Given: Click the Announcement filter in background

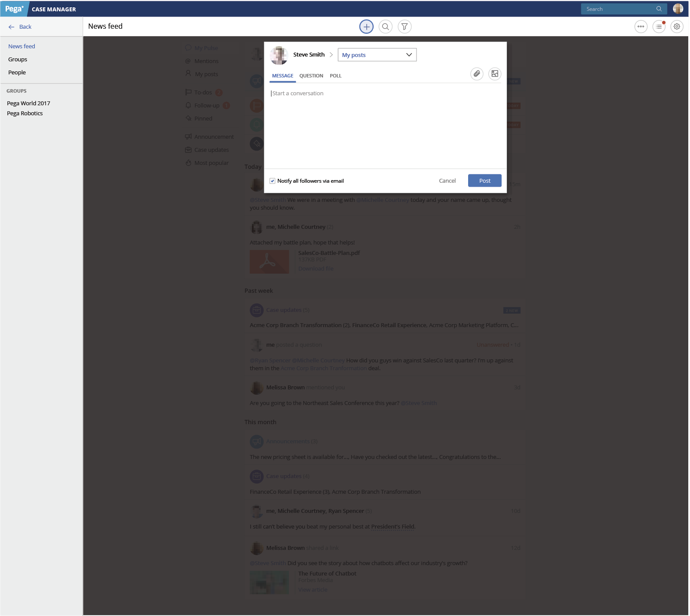Looking at the screenshot, I should 214,137.
